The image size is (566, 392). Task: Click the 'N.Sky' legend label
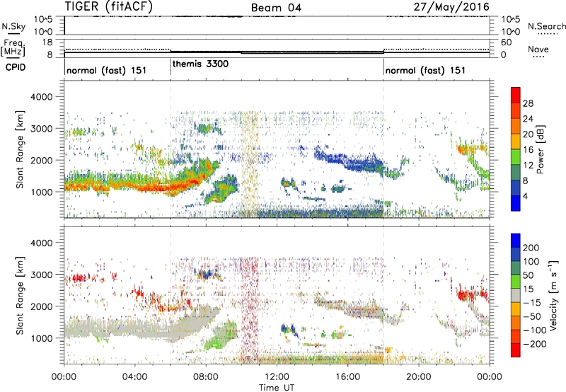coord(13,26)
